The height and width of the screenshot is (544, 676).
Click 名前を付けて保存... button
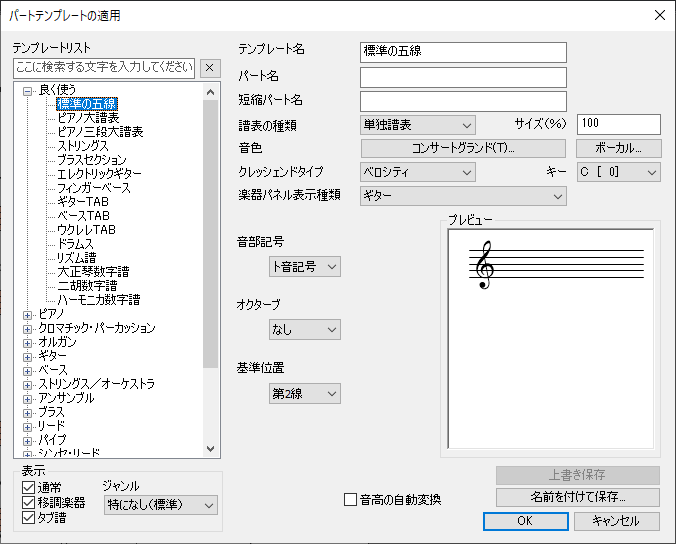coord(578,497)
